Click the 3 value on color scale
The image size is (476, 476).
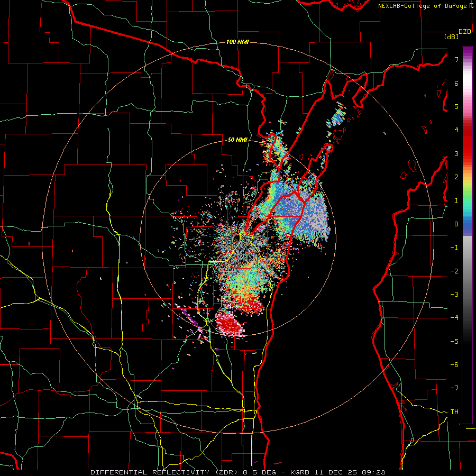456,153
